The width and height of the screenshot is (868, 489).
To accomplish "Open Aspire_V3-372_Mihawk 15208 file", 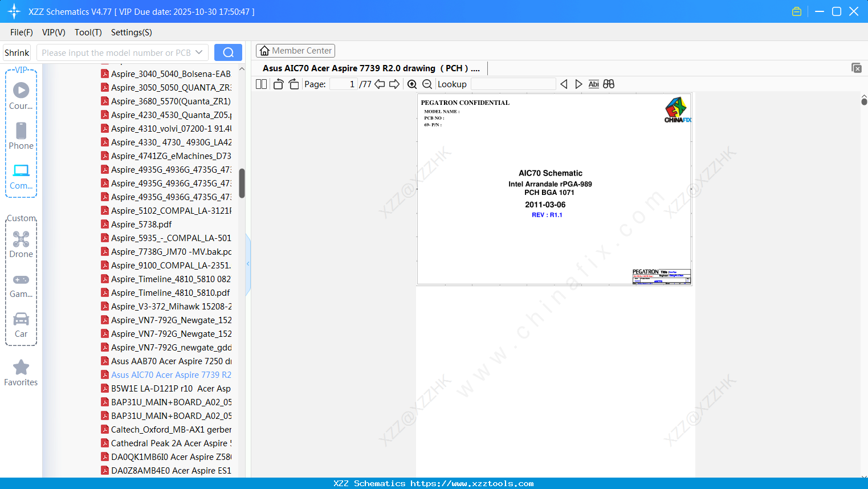I will (166, 306).
